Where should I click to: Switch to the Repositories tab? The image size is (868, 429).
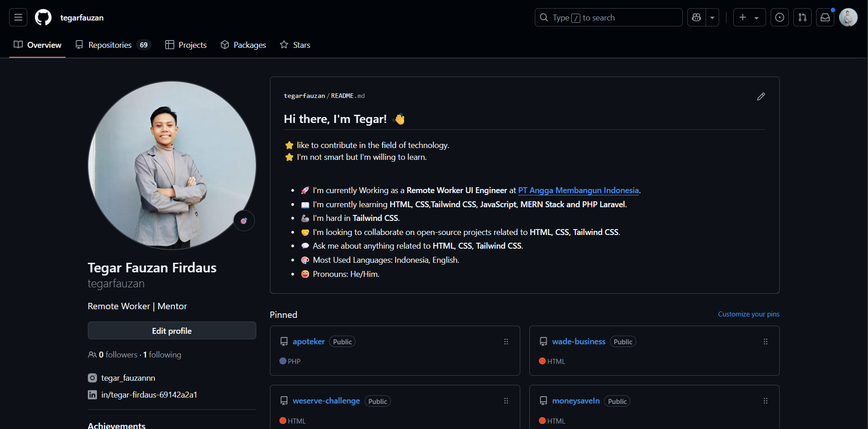point(113,45)
